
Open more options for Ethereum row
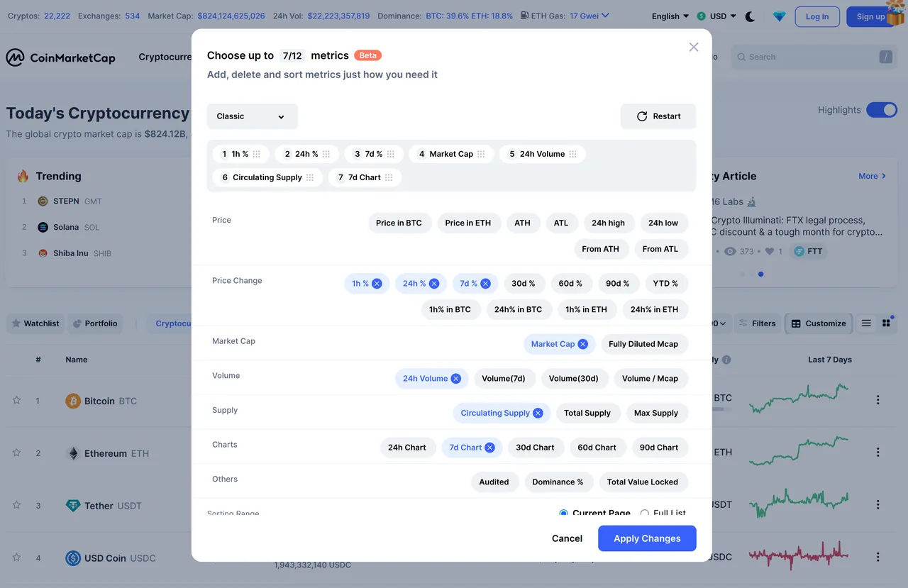pos(877,453)
